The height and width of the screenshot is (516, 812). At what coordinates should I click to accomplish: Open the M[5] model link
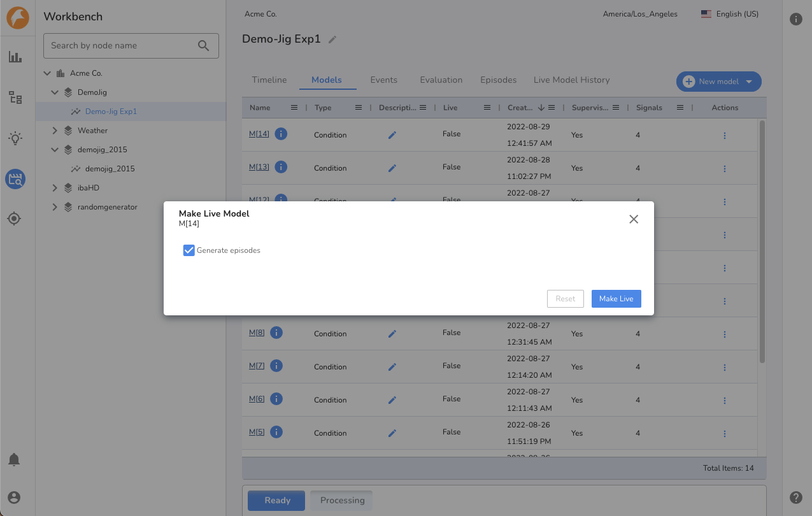257,433
